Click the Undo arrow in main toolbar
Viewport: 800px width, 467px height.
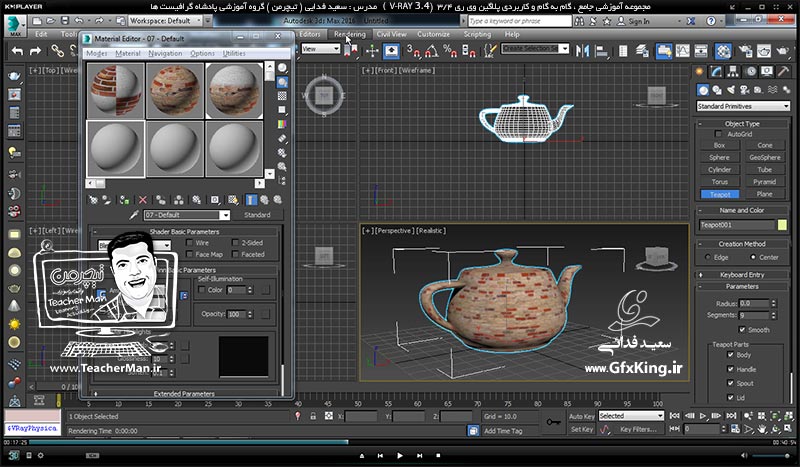pyautogui.click(x=17, y=51)
